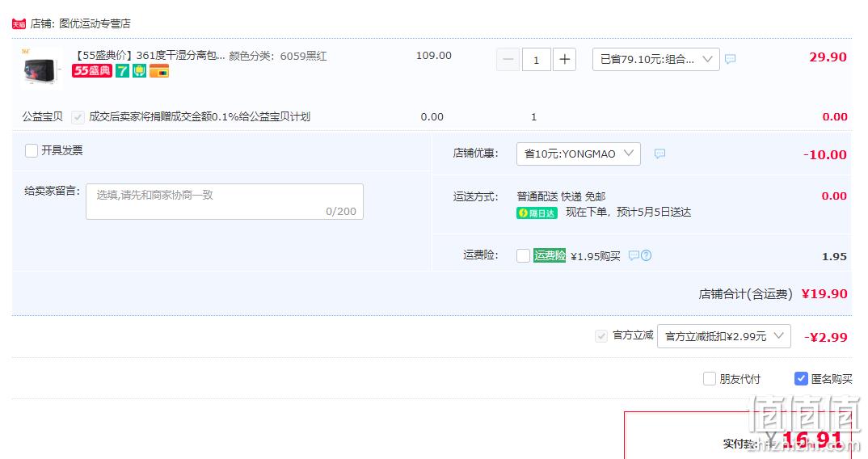Click comment icon beside store coupon dropdown
Image resolution: width=868 pixels, height=459 pixels.
[659, 154]
